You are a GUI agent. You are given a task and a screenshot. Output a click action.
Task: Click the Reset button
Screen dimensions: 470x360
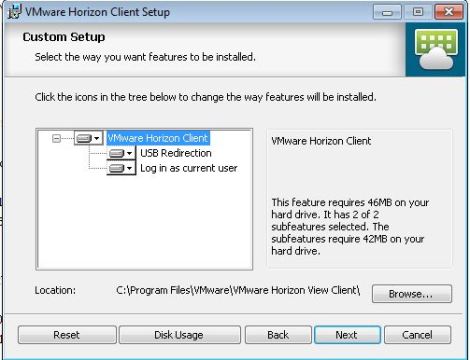[x=67, y=335]
